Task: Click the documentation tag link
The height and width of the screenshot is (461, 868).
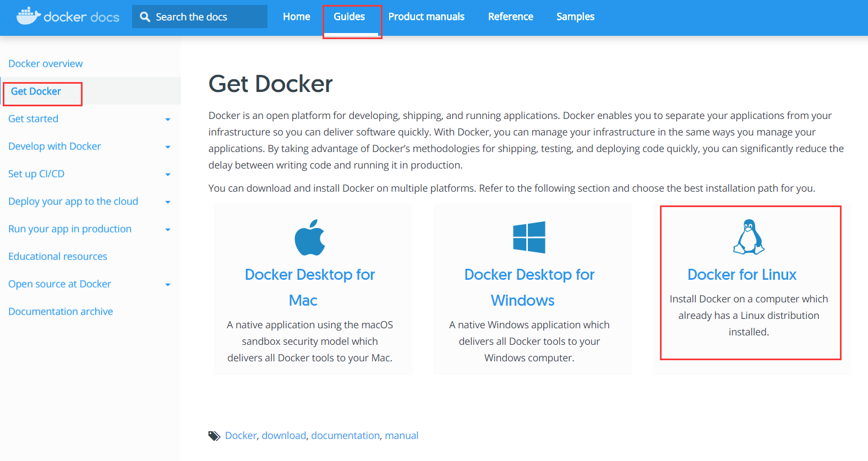Action: pos(345,436)
